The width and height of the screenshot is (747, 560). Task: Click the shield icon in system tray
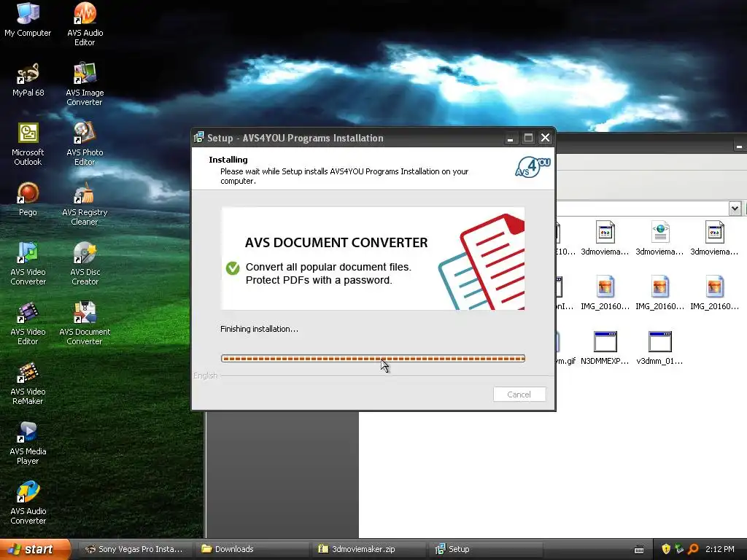click(666, 549)
